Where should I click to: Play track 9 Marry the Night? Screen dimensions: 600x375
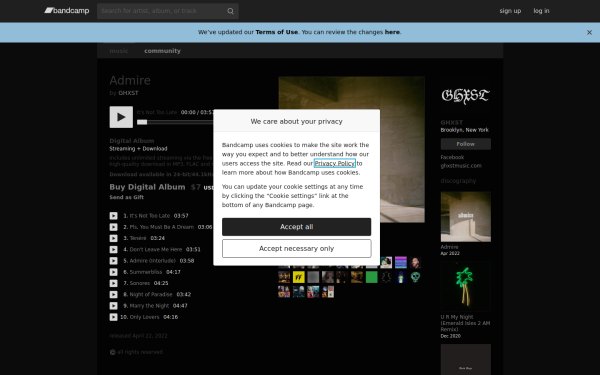coord(114,306)
